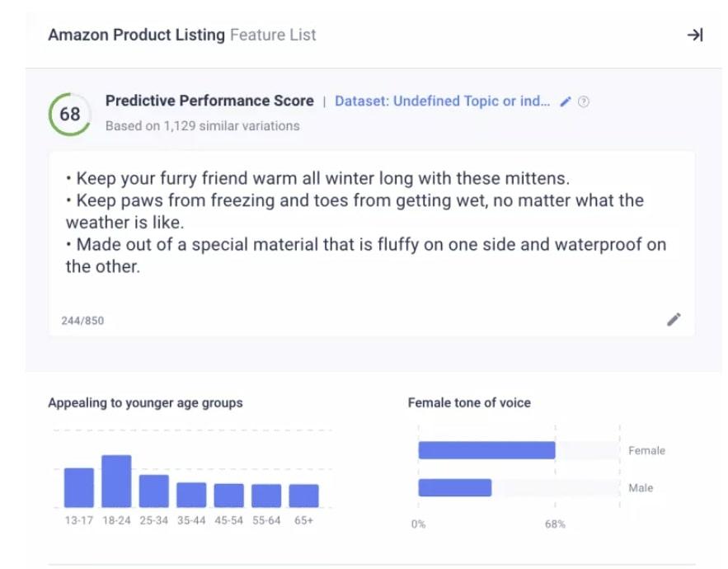Select the Feature List header label
This screenshot has height=569, width=728.
click(273, 35)
